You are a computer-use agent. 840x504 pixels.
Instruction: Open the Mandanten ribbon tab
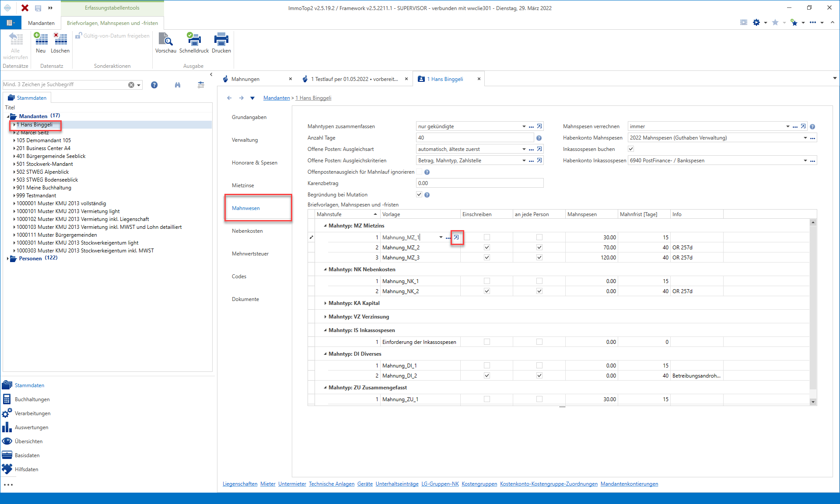41,23
